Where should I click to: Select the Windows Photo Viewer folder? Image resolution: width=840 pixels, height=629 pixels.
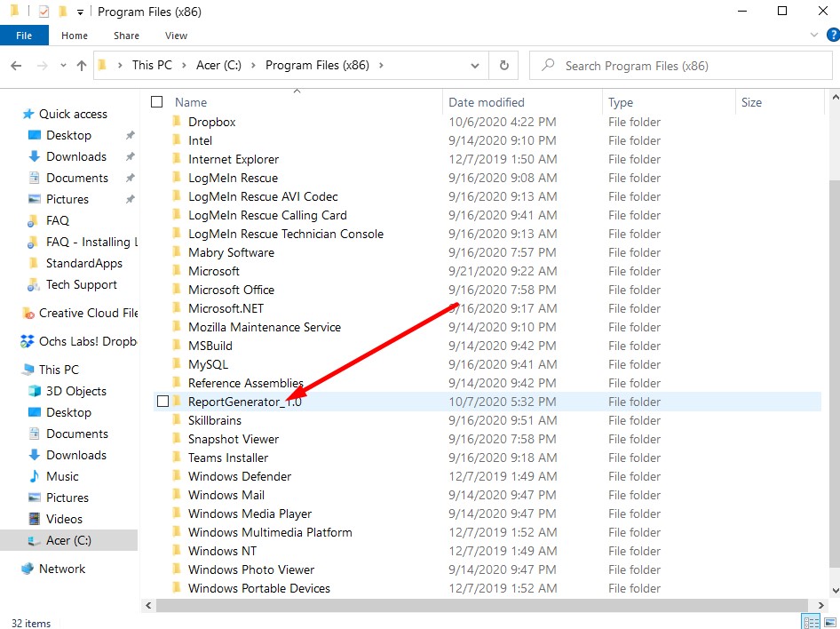251,570
